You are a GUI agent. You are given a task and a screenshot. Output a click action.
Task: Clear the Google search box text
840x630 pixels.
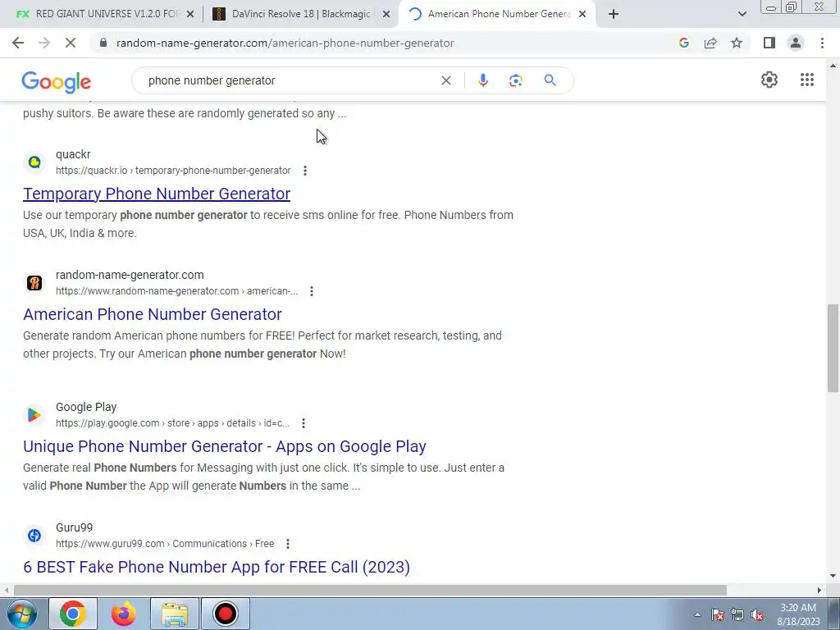point(445,80)
